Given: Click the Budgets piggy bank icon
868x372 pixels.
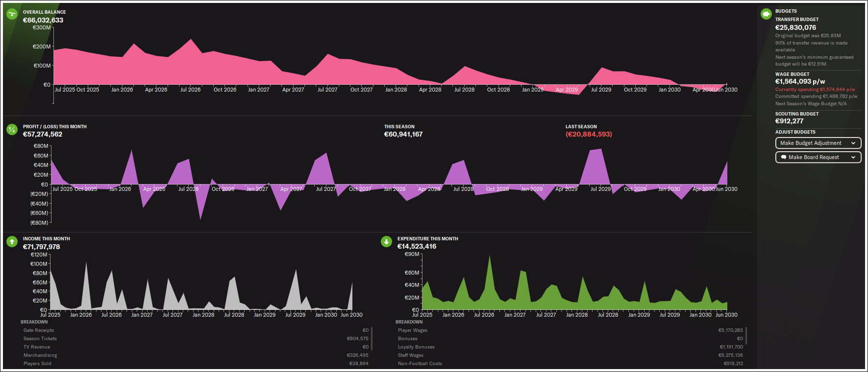Looking at the screenshot, I should point(766,14).
